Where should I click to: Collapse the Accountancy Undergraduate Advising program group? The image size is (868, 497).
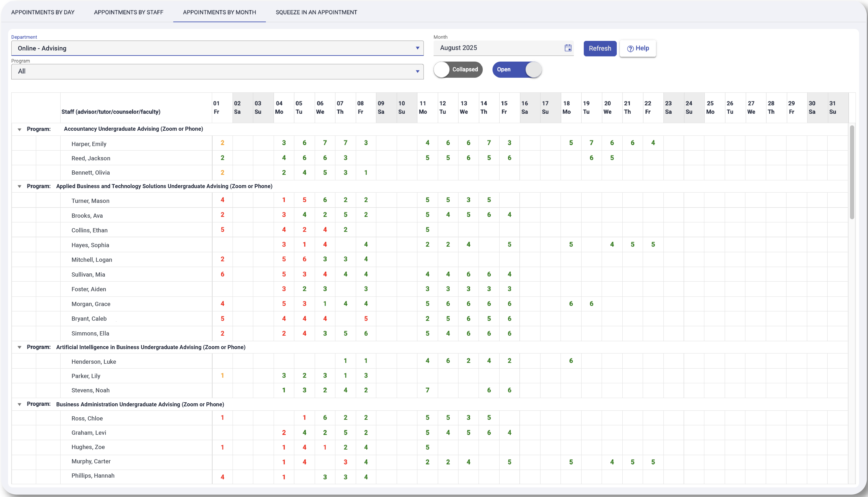tap(20, 129)
